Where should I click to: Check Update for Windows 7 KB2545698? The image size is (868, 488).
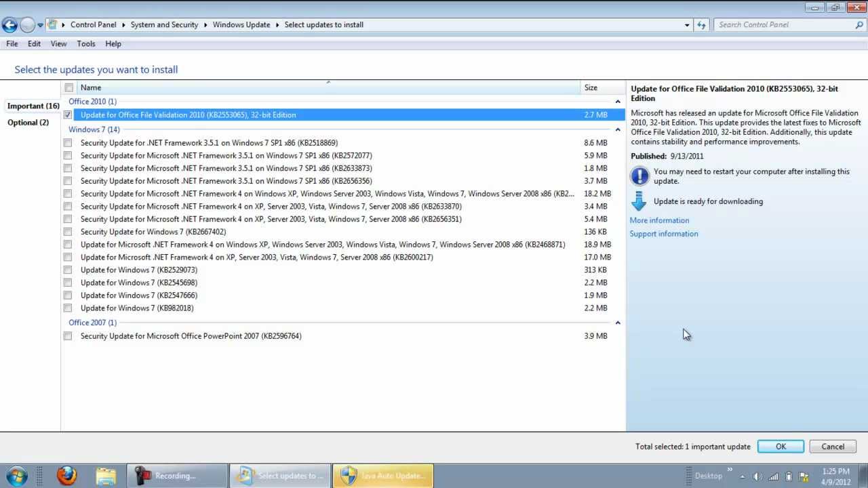click(68, 283)
